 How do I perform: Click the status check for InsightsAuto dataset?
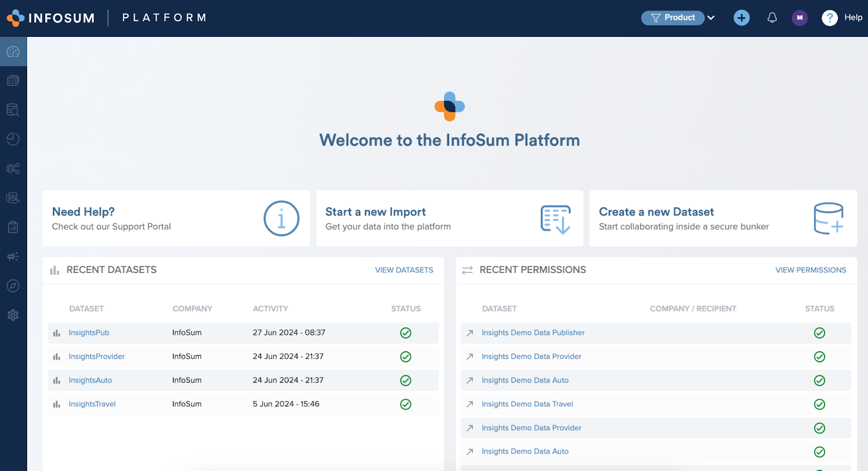[406, 380]
